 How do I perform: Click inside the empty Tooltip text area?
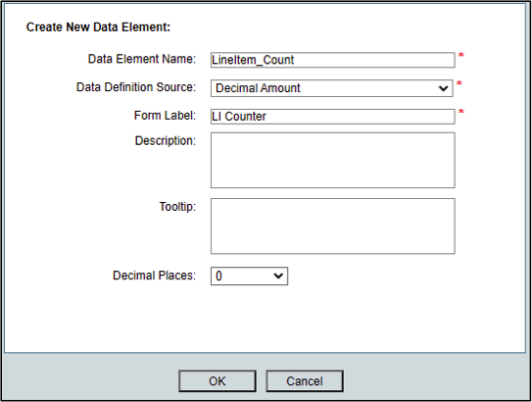tap(333, 226)
